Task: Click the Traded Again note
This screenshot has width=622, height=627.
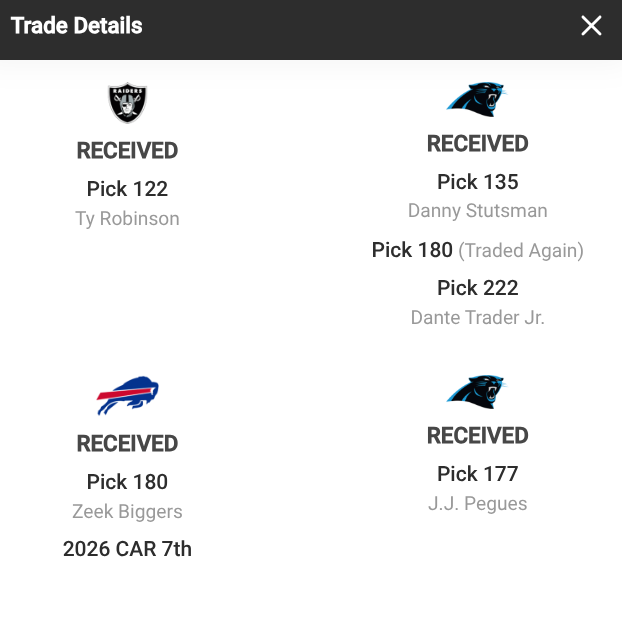Action: [521, 251]
